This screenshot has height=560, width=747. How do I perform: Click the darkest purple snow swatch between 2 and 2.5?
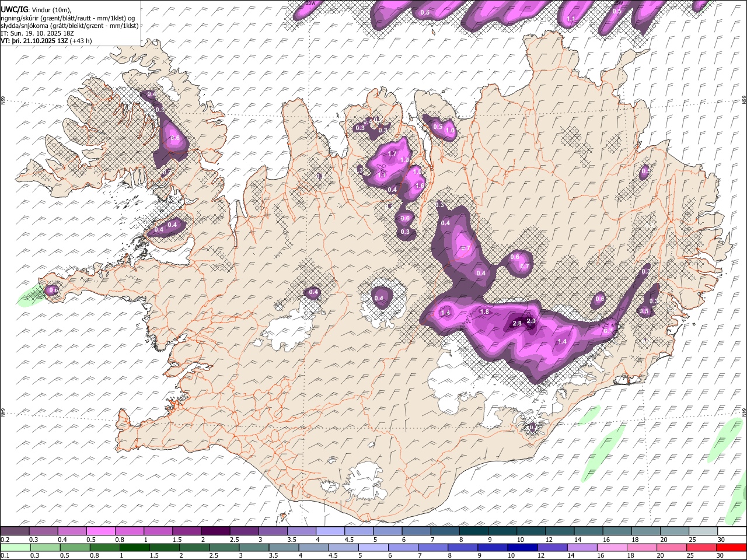[215, 531]
